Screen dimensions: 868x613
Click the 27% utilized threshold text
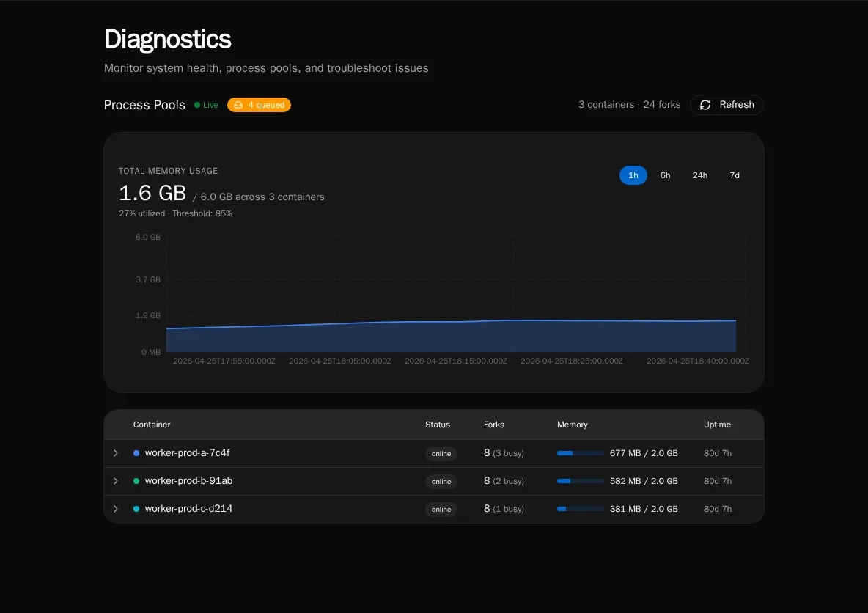(175, 213)
